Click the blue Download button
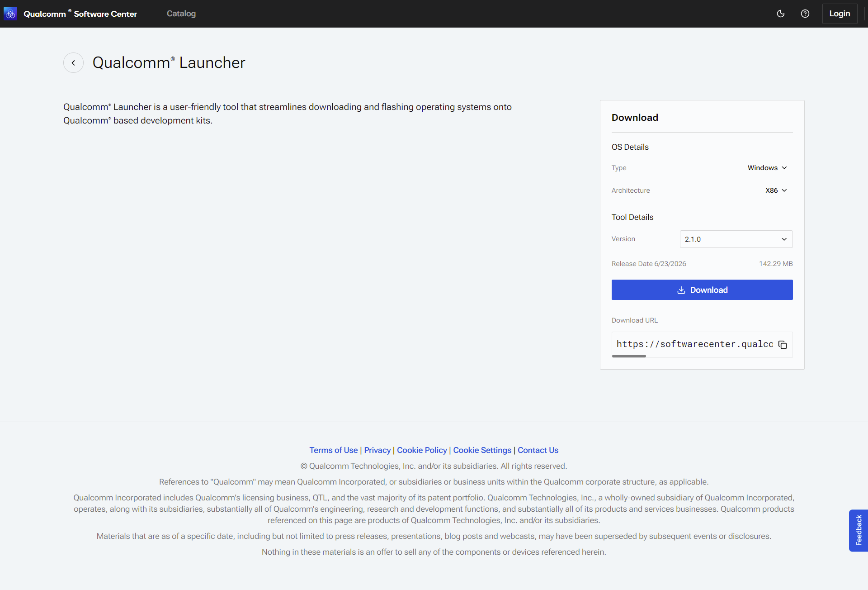 point(702,290)
